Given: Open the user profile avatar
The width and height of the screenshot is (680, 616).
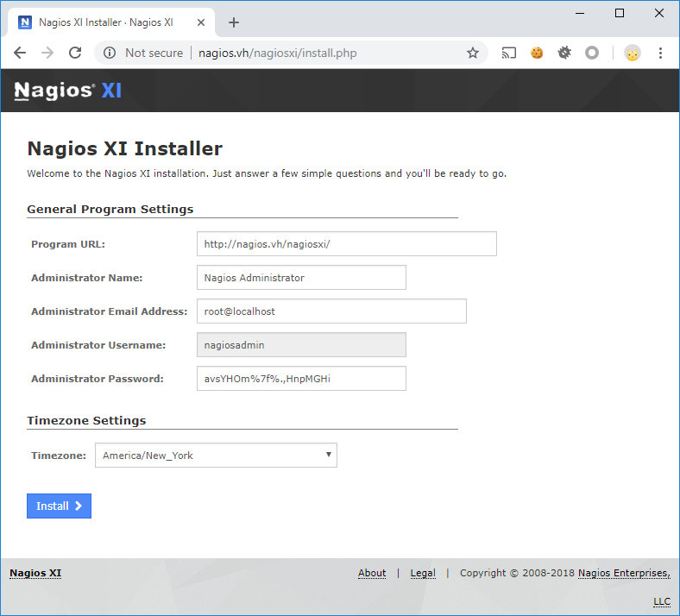Looking at the screenshot, I should [x=632, y=53].
